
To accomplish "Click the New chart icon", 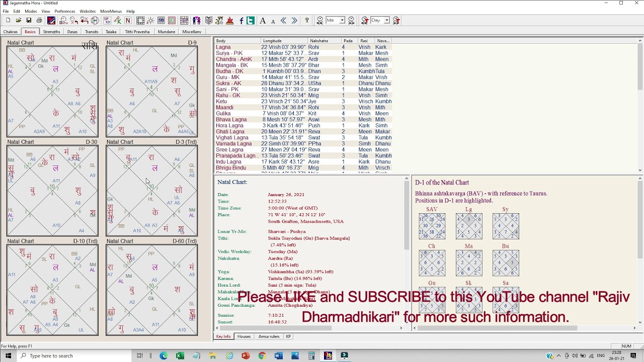I will click(8, 21).
